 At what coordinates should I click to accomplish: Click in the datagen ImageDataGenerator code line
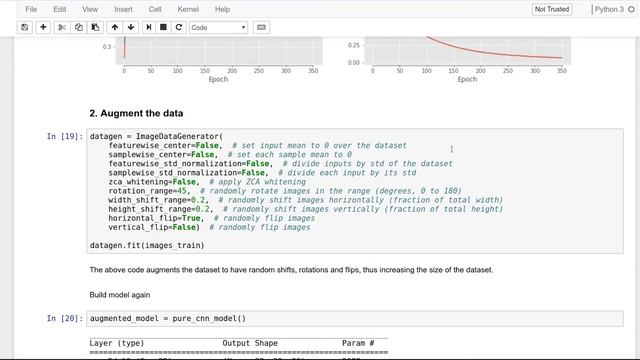pos(156,136)
